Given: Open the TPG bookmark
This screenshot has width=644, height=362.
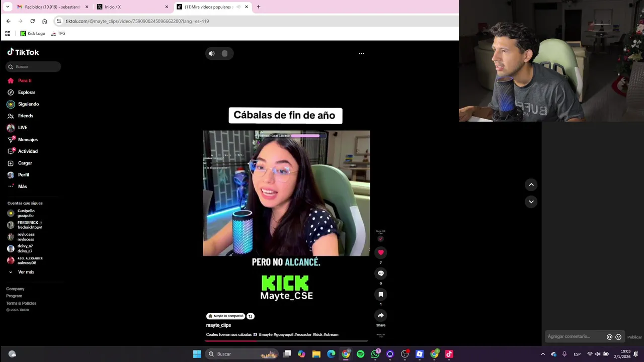Looking at the screenshot, I should pos(58,34).
